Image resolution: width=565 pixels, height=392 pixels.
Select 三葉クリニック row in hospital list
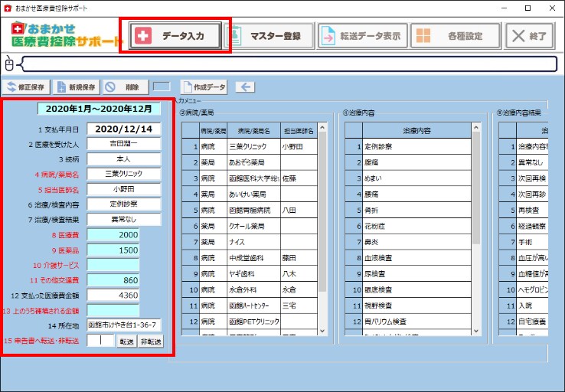pos(250,147)
